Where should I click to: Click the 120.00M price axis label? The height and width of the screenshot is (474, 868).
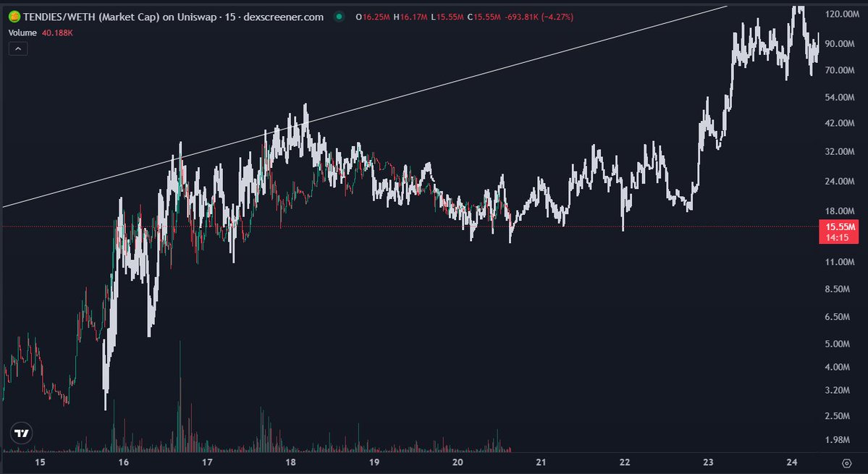click(x=842, y=13)
